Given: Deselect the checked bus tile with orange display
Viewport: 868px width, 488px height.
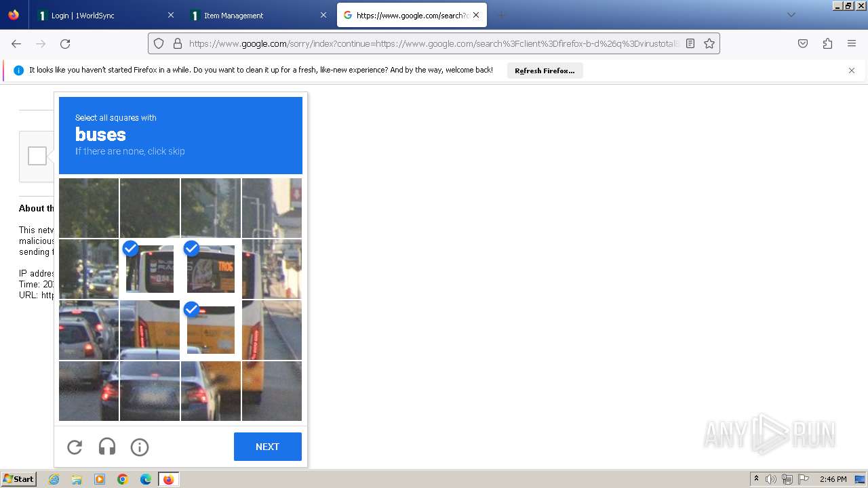Looking at the screenshot, I should (x=211, y=269).
